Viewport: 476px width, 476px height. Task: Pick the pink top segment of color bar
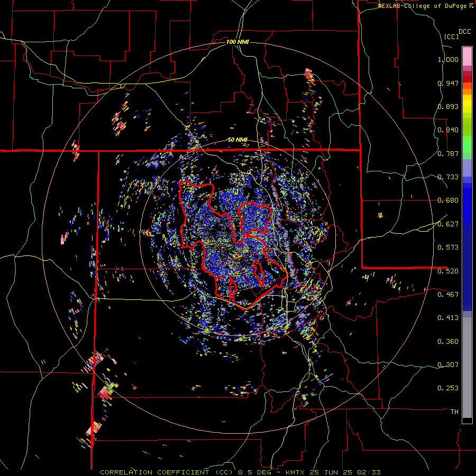point(467,56)
